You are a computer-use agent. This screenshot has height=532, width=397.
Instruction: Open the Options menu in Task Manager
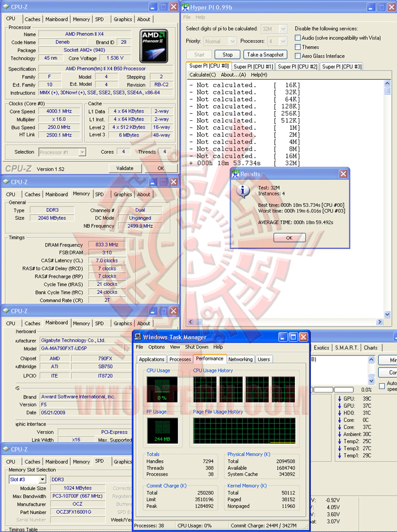click(x=156, y=347)
